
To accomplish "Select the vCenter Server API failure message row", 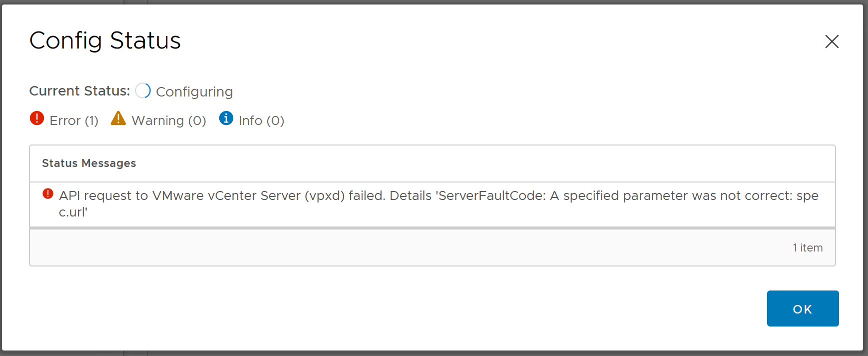I will click(x=433, y=204).
